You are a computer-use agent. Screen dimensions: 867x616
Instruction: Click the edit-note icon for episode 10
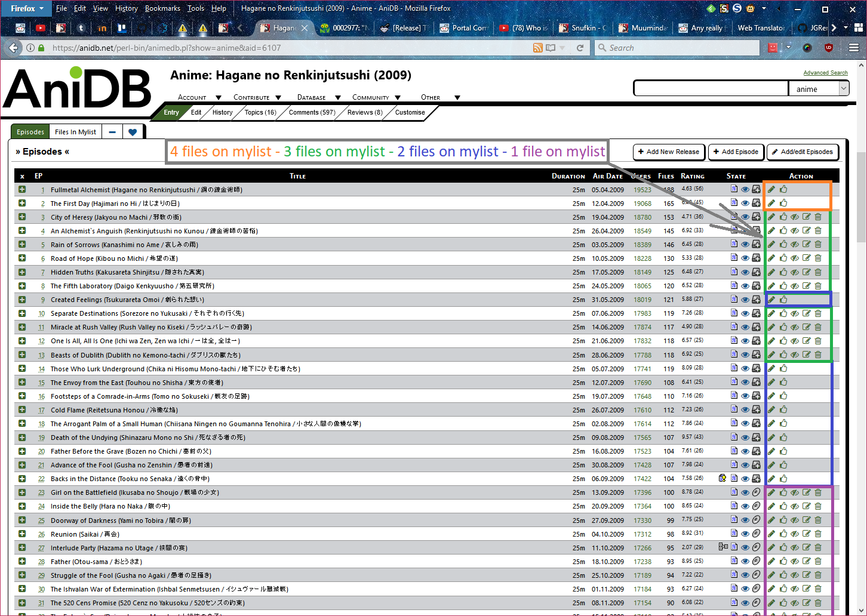(x=807, y=313)
